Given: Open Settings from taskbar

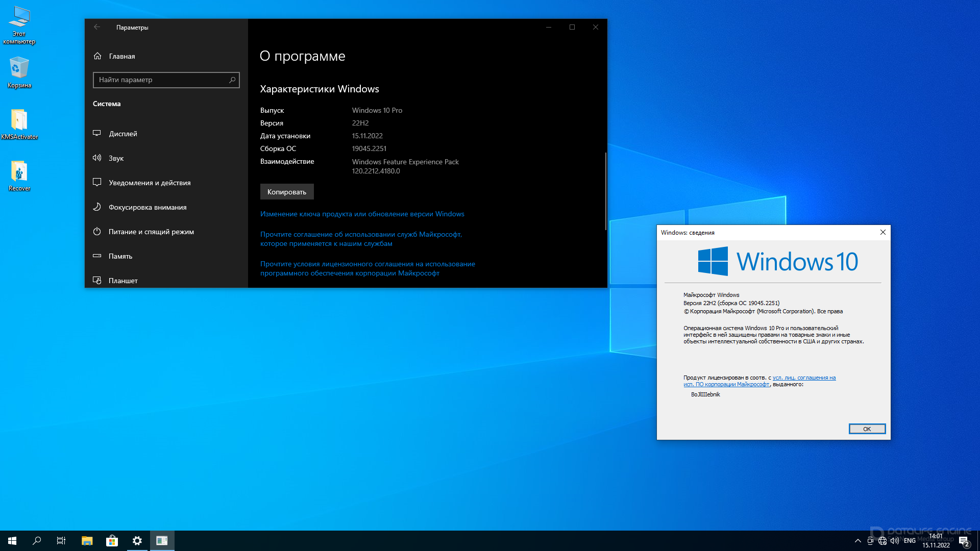Looking at the screenshot, I should (137, 540).
